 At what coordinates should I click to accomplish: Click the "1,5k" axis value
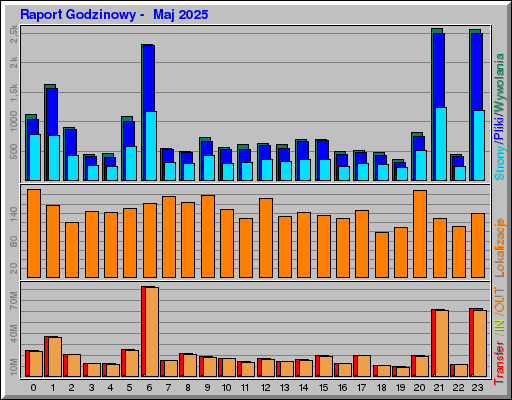tap(13, 92)
